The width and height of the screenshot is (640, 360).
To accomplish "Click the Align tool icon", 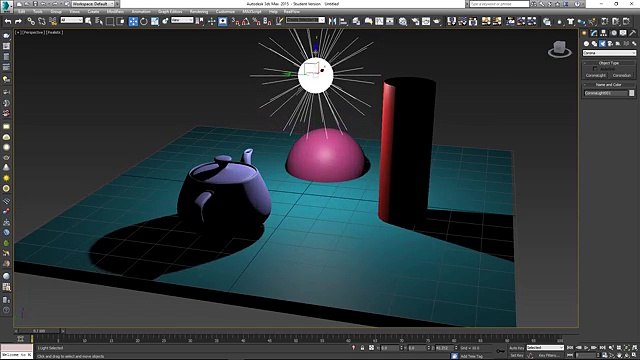I will click(x=343, y=21).
